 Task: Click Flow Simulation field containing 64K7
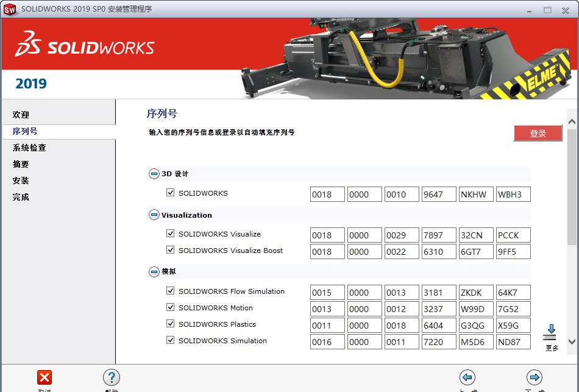pyautogui.click(x=513, y=293)
